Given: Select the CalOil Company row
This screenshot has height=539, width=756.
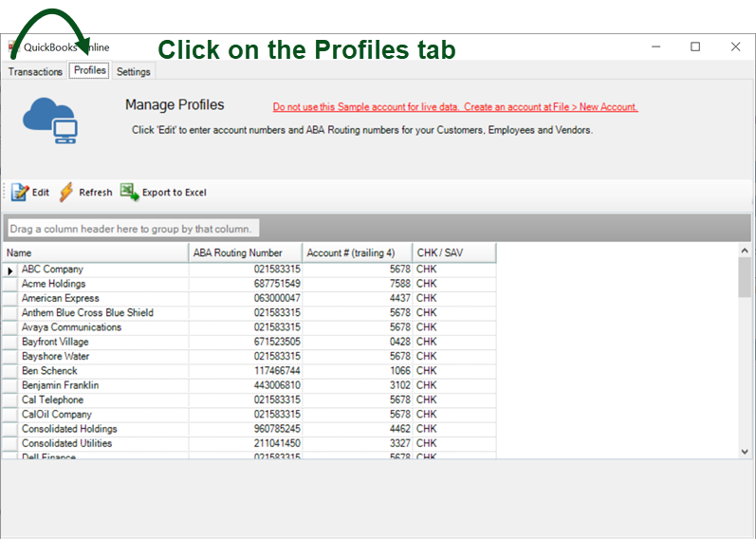Looking at the screenshot, I should [249, 414].
